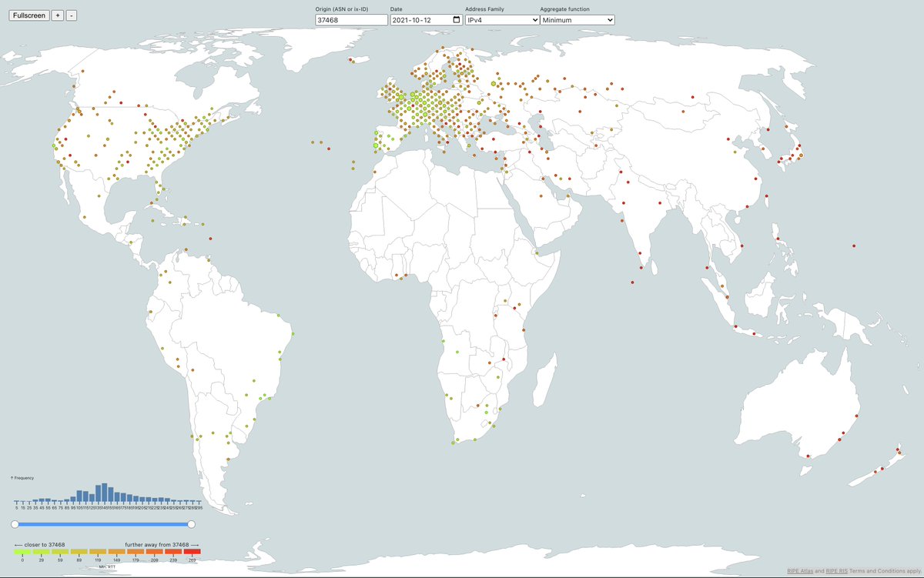Click the calendar icon in the Date field

[x=457, y=19]
